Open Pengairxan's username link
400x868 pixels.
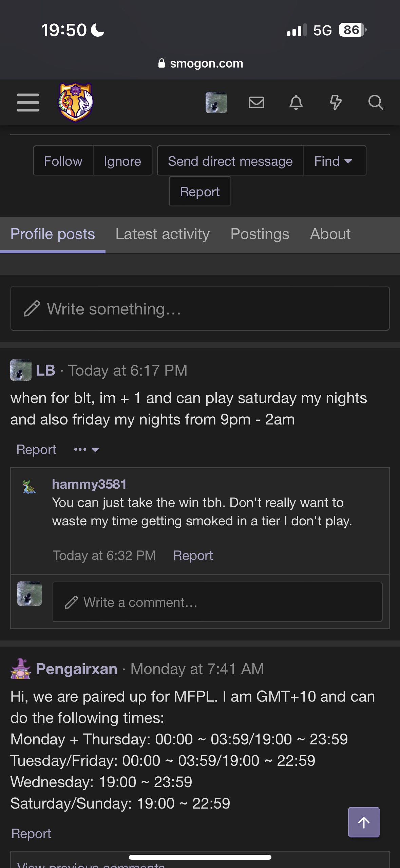[77, 669]
